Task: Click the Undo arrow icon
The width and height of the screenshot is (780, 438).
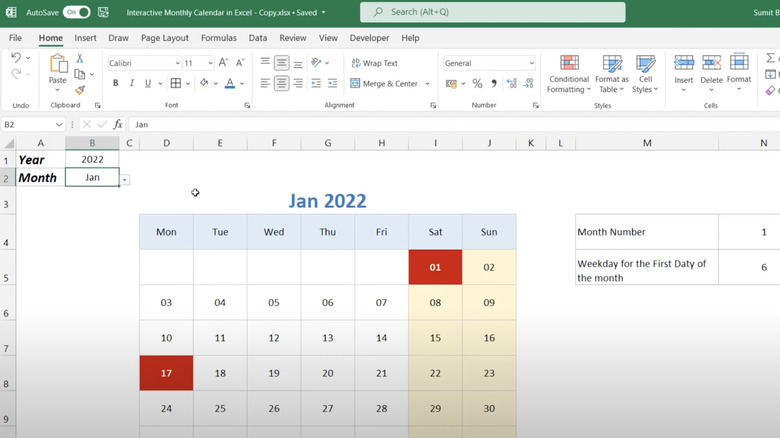Action: (x=16, y=59)
